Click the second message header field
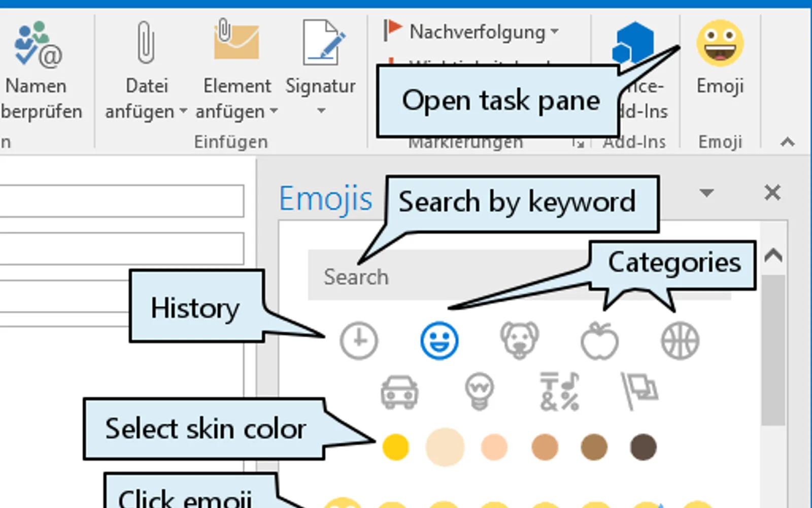This screenshot has height=508, width=812. pos(122,248)
